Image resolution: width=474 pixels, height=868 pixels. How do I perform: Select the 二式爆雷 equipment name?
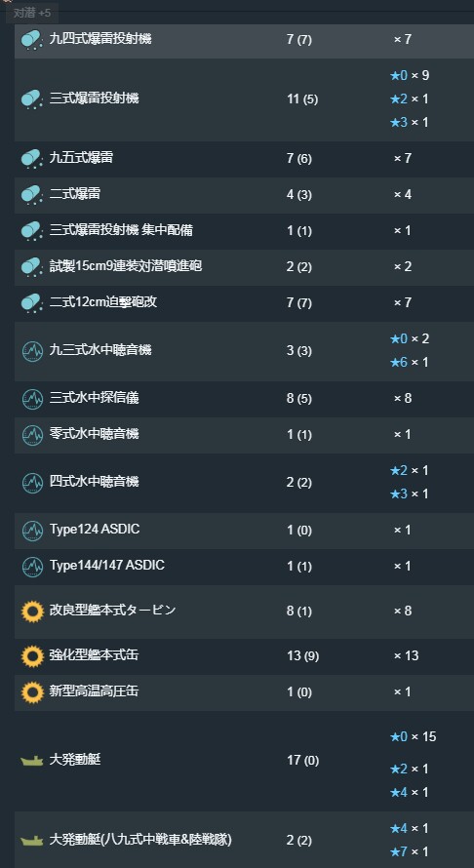click(x=75, y=194)
